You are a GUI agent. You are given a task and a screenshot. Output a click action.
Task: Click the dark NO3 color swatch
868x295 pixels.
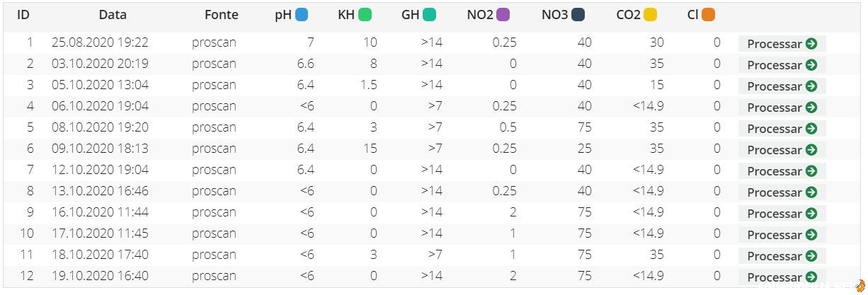pyautogui.click(x=578, y=14)
